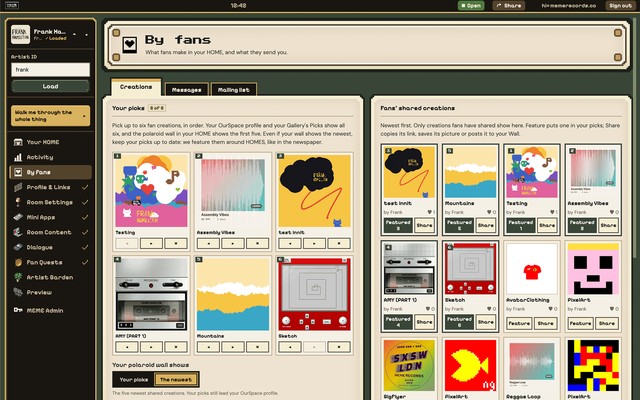This screenshot has height=400, width=640.
Task: Feature the AvatarClothing creation
Action: [519, 323]
